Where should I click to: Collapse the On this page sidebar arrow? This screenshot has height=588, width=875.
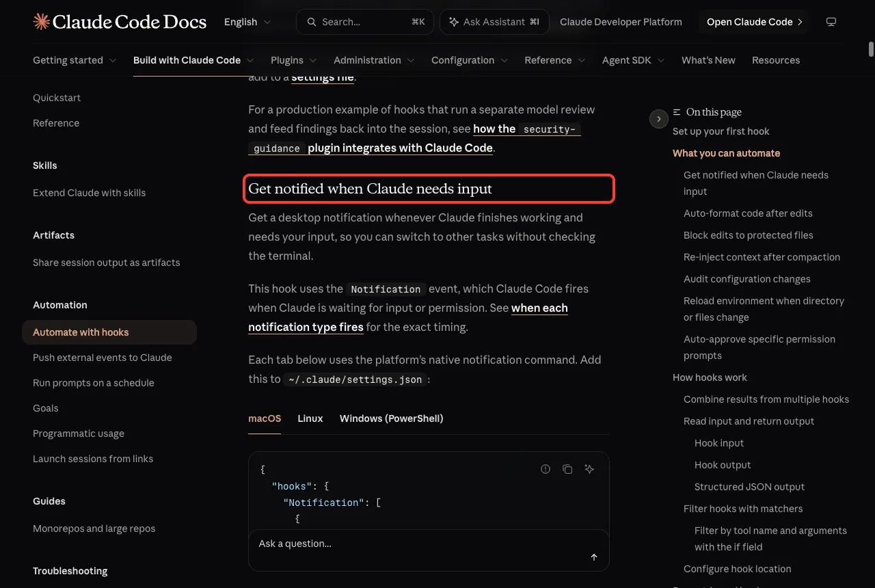pos(658,119)
